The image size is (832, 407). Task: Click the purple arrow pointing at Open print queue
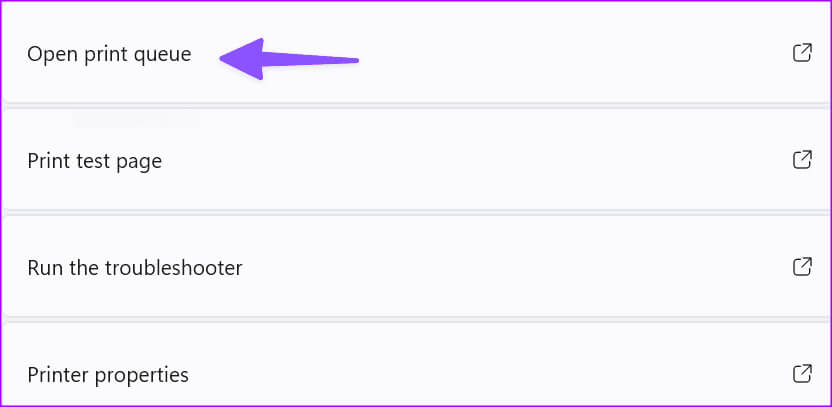289,59
